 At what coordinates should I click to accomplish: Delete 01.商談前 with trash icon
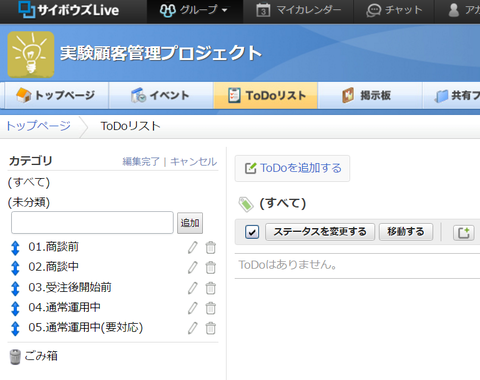click(211, 248)
